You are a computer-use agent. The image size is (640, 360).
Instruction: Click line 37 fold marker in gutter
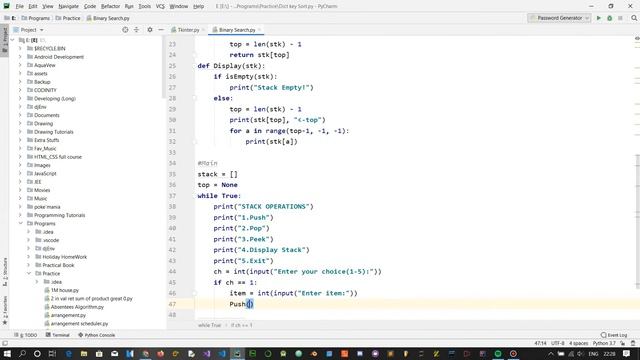[x=195, y=196]
